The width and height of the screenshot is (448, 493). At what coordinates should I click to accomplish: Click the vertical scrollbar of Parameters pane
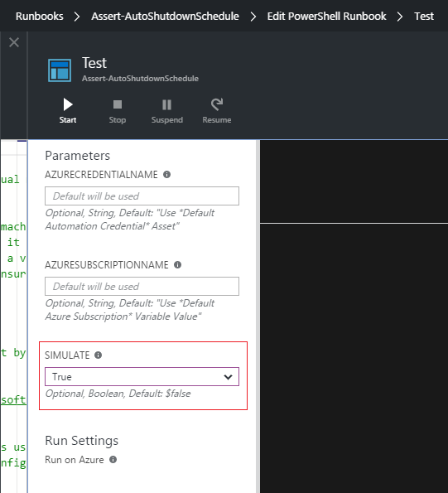258,317
